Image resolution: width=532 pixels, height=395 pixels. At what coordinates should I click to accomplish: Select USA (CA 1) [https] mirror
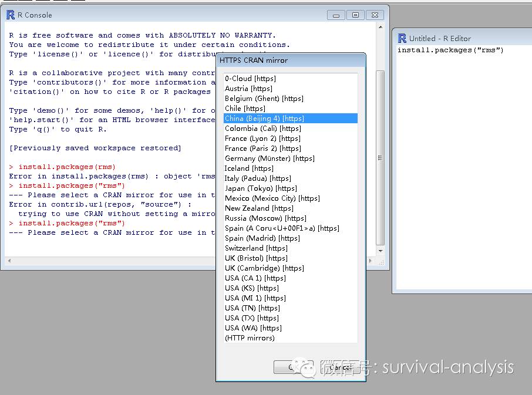tap(291, 278)
